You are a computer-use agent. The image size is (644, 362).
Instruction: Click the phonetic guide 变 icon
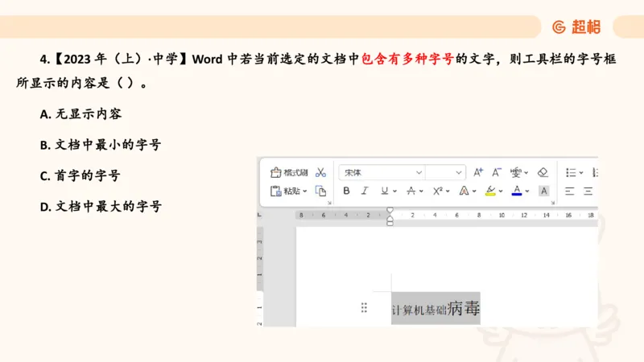tap(515, 172)
